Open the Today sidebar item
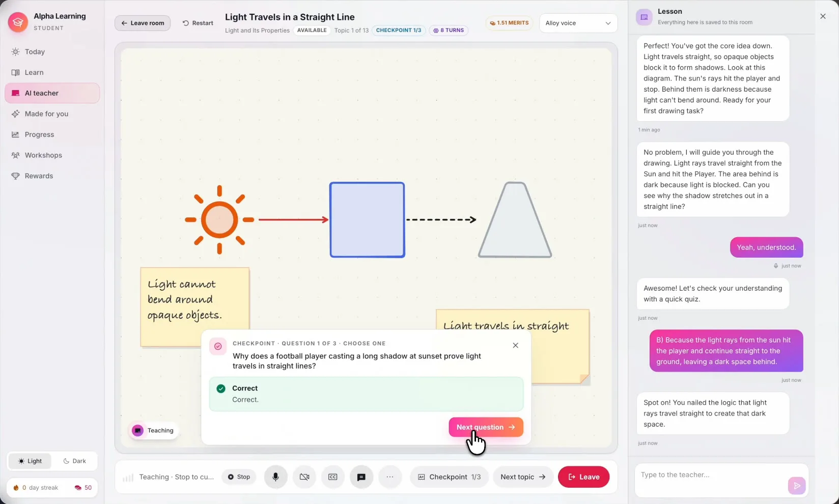 point(52,51)
